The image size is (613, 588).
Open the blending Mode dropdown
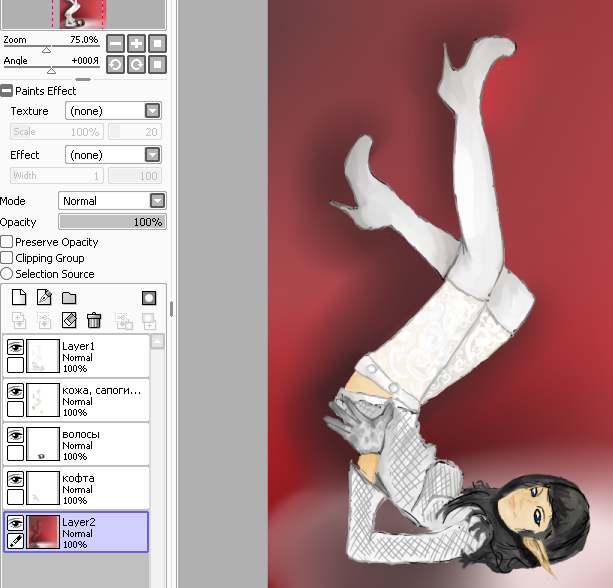click(x=157, y=201)
